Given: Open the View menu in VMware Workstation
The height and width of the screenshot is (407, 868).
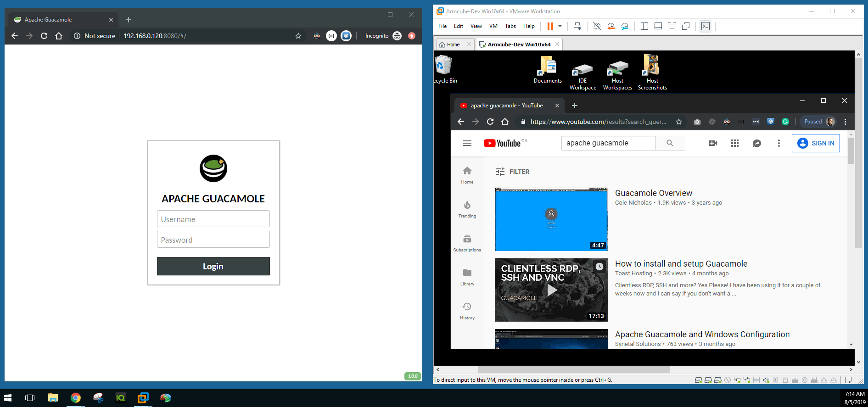Looking at the screenshot, I should [x=476, y=26].
